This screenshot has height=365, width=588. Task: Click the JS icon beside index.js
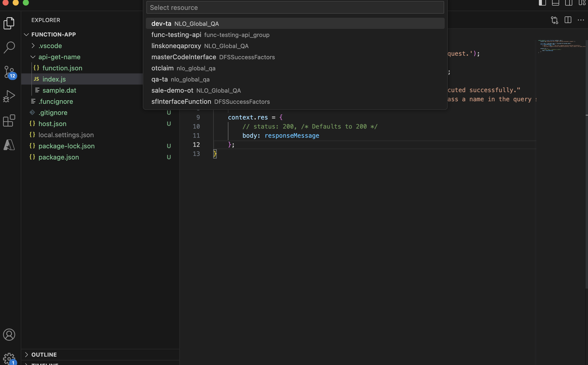coord(36,79)
